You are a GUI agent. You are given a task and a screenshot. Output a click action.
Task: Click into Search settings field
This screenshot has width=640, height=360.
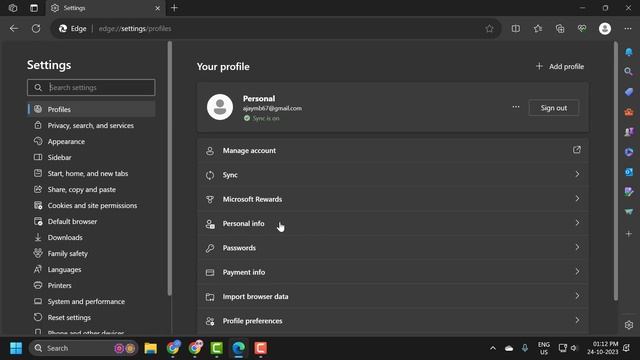click(91, 87)
